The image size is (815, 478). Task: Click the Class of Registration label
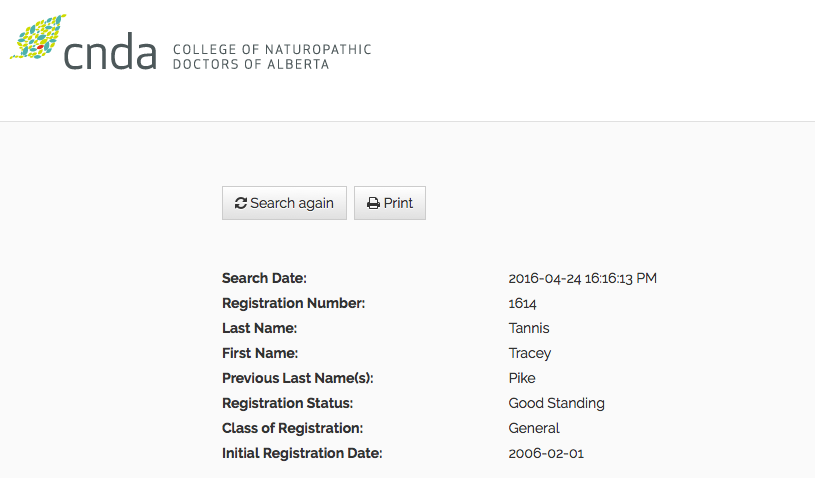click(293, 428)
